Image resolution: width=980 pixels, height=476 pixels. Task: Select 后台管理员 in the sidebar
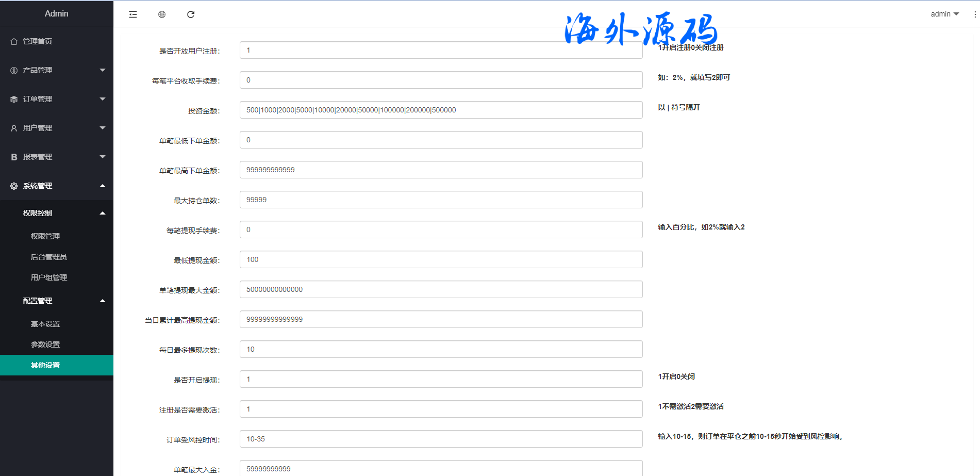tap(48, 257)
